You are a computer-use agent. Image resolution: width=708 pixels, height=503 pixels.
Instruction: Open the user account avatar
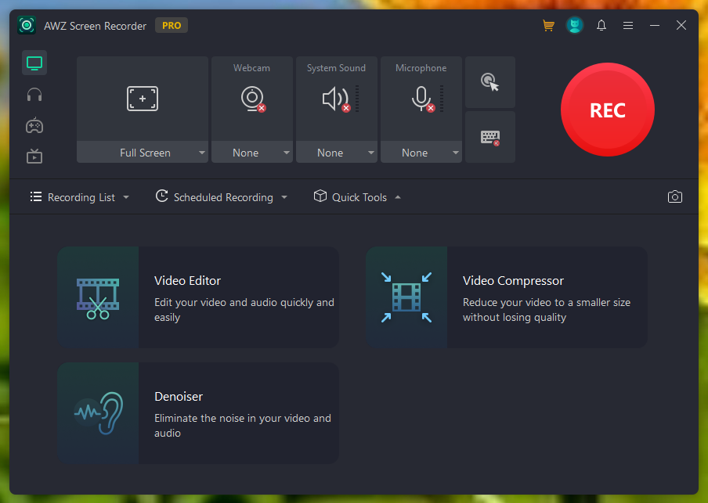(x=574, y=25)
